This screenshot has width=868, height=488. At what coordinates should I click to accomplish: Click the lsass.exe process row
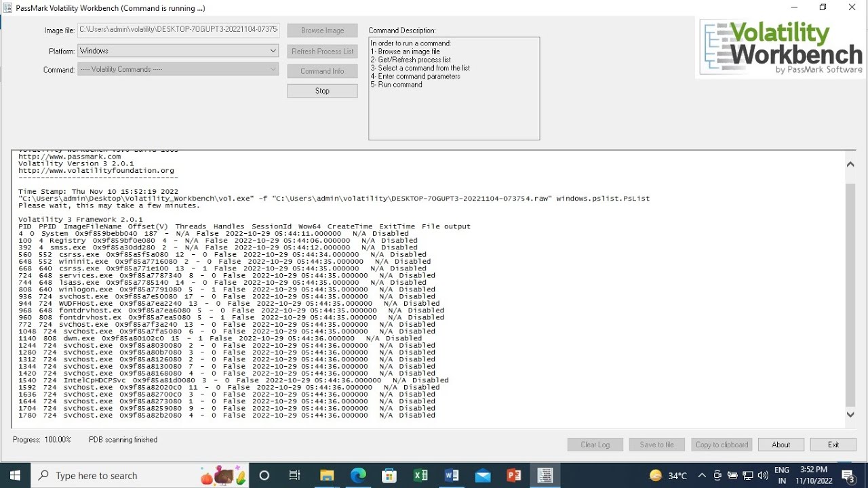[x=222, y=283]
